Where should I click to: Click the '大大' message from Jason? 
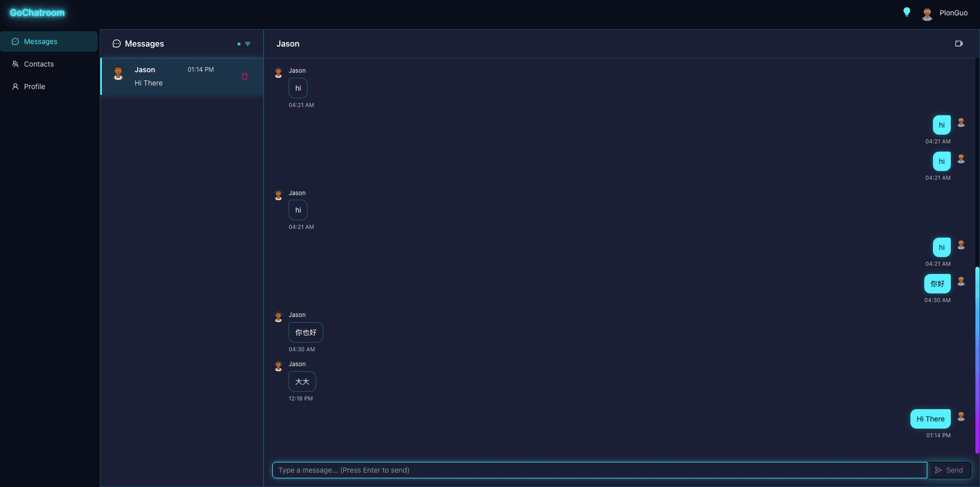[x=302, y=382]
